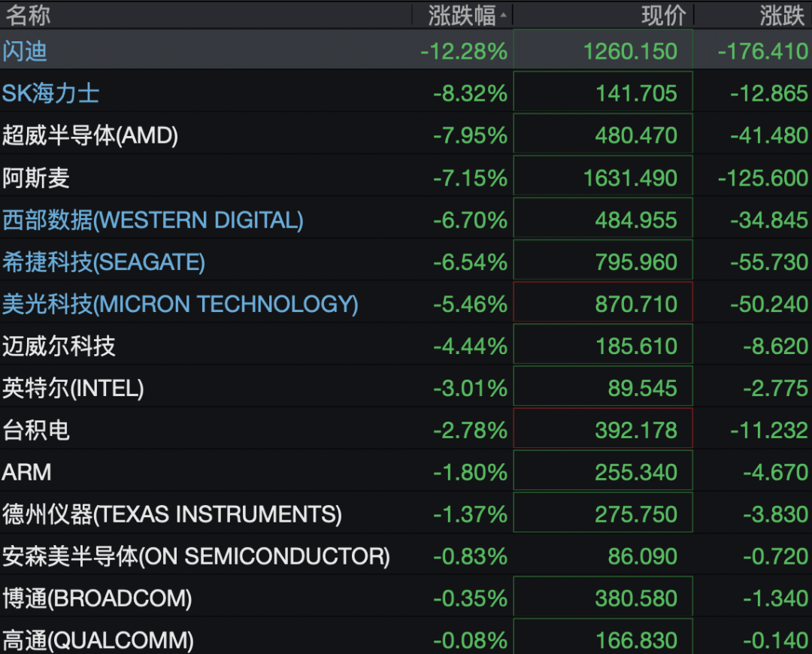Viewport: 812px width, 654px height.
Task: Click Qualcomm change percent -0.08%
Action: point(470,640)
